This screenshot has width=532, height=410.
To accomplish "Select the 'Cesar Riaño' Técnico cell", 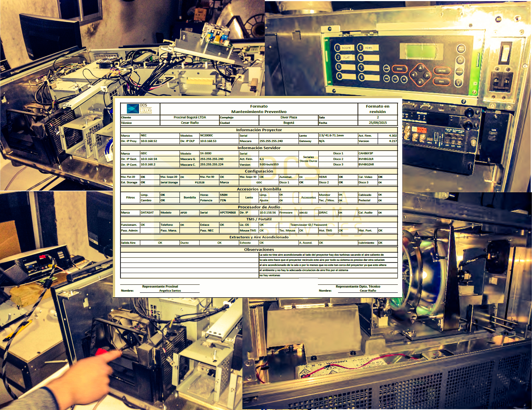I will (x=190, y=123).
